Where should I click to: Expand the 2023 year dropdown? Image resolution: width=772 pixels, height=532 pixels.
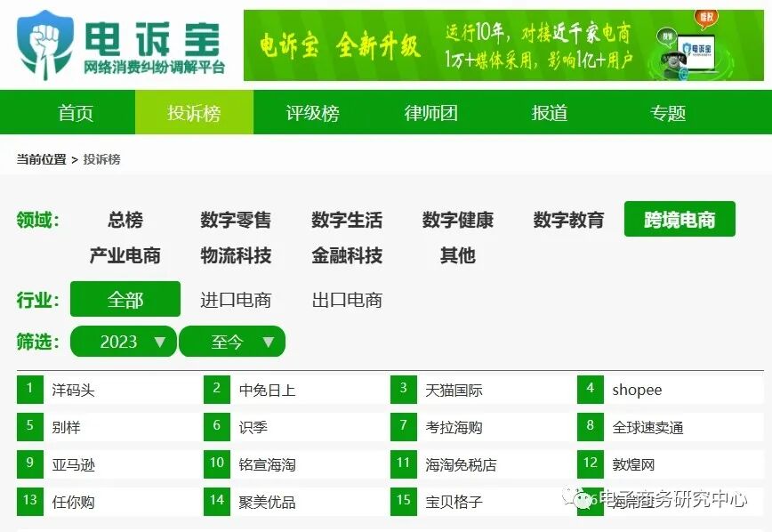coord(123,342)
